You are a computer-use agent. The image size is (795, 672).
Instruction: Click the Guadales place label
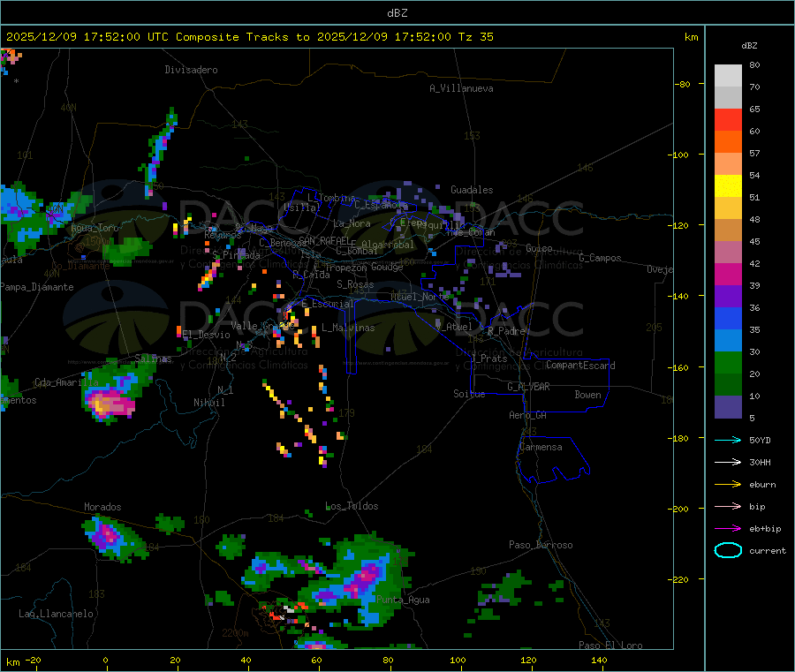click(x=472, y=190)
